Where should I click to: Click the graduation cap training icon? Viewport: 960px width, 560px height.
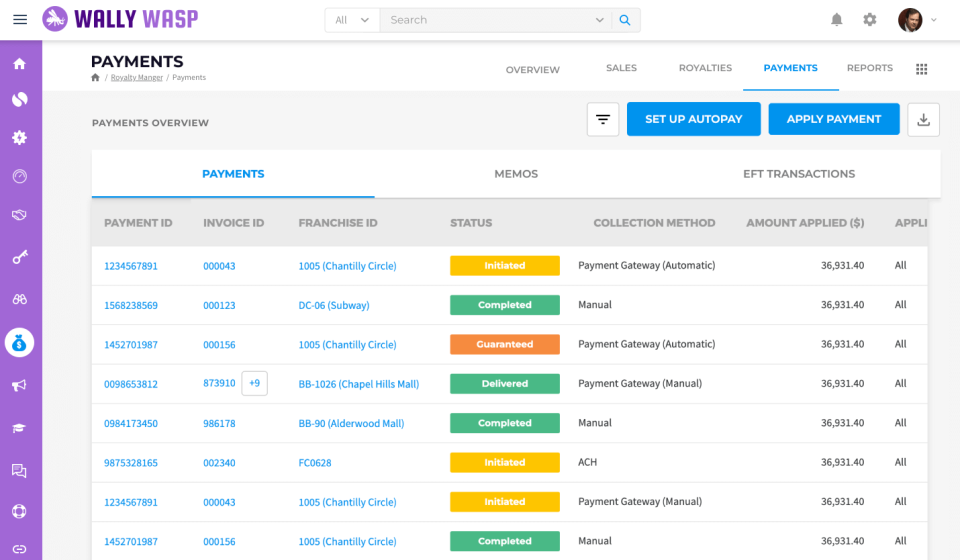(x=19, y=428)
